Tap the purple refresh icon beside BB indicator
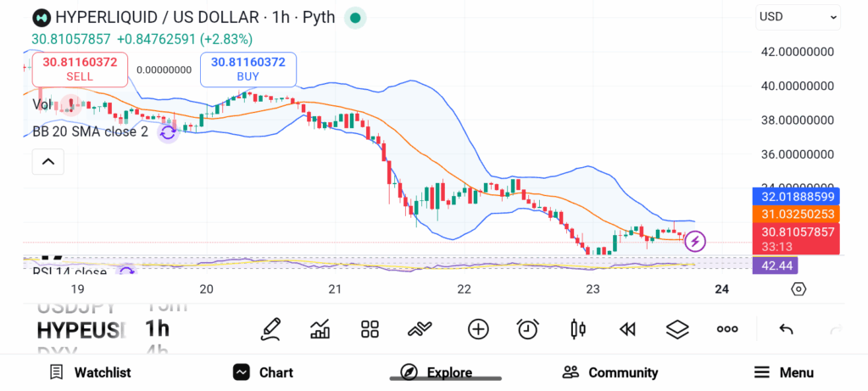This screenshot has height=391, width=868. click(168, 132)
